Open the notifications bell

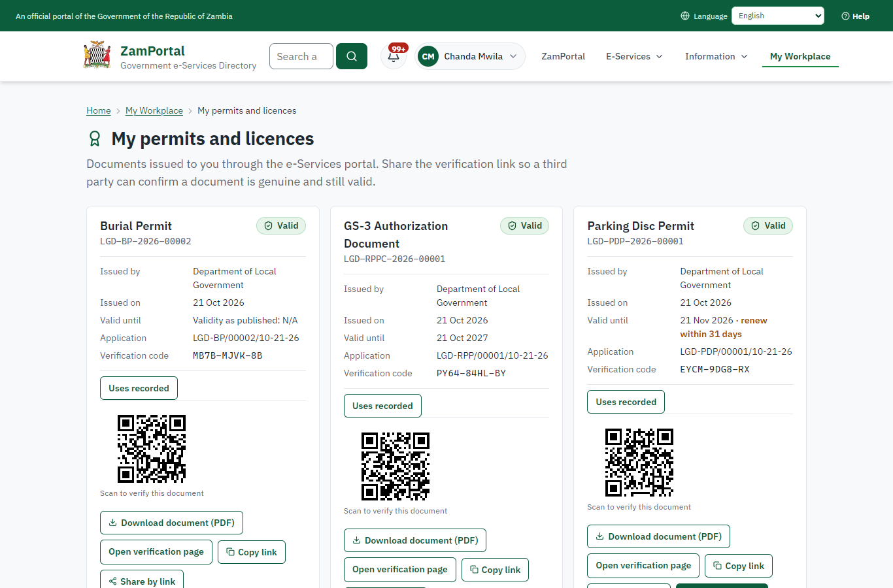(394, 56)
